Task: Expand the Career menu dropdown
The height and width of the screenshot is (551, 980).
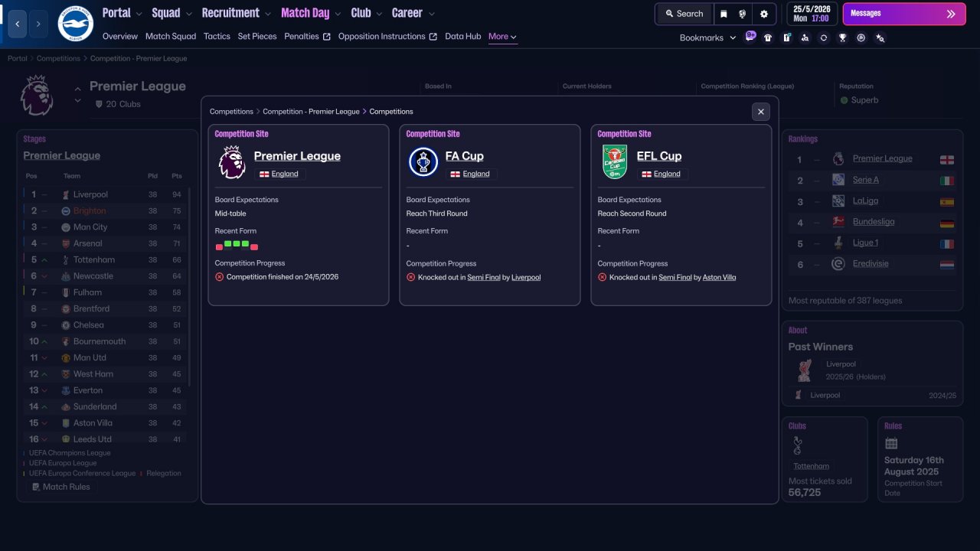Action: point(432,14)
